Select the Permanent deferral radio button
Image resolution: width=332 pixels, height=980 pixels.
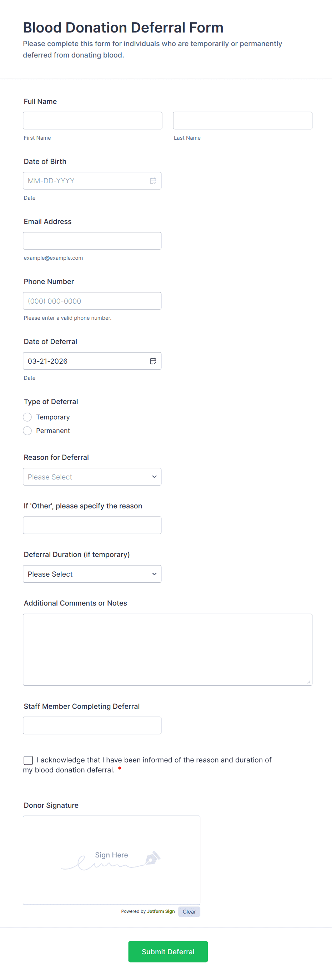point(27,431)
